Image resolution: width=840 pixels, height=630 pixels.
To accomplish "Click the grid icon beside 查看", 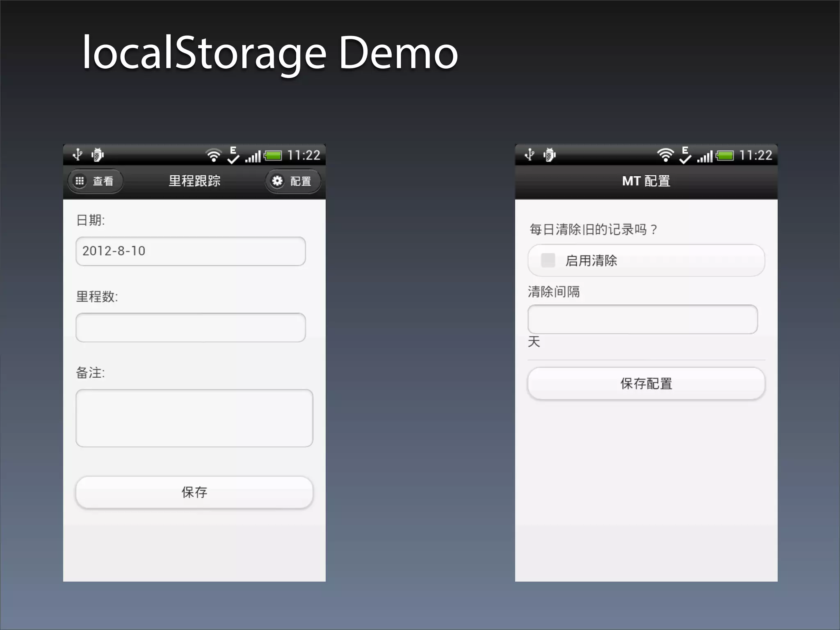I will 80,181.
